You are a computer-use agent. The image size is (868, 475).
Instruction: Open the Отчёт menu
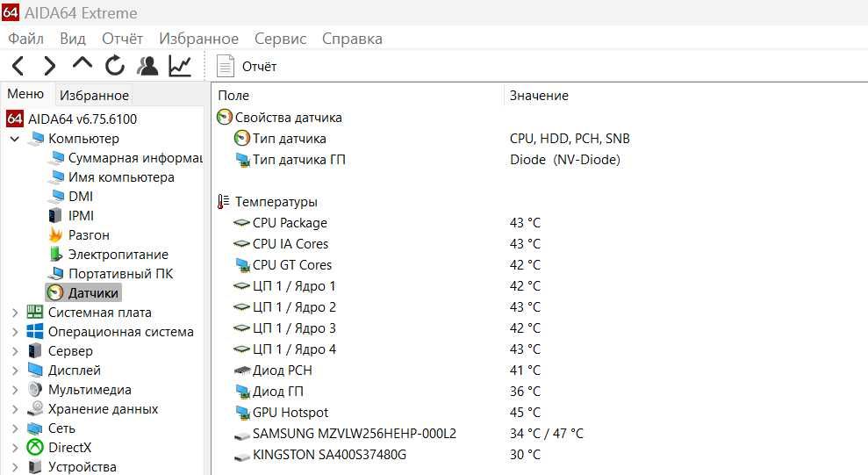(122, 39)
